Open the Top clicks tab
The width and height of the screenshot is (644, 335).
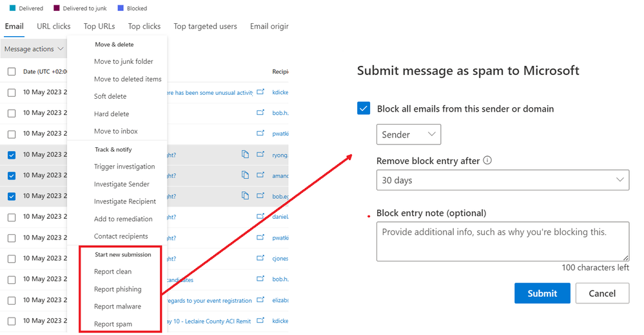pos(144,26)
